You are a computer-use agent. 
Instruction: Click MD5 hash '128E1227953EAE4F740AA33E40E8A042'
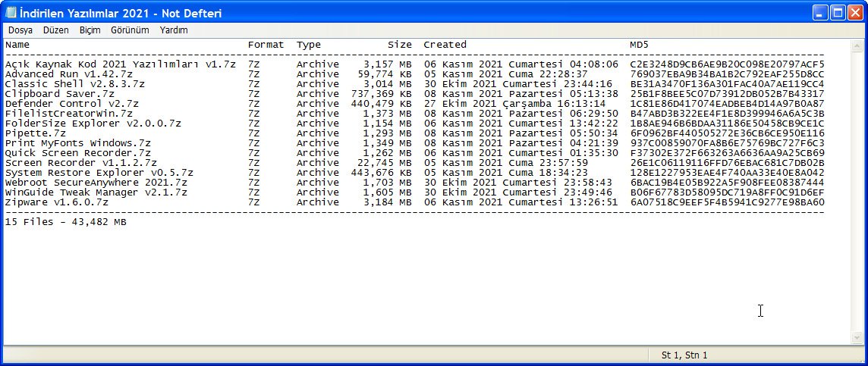[x=728, y=173]
